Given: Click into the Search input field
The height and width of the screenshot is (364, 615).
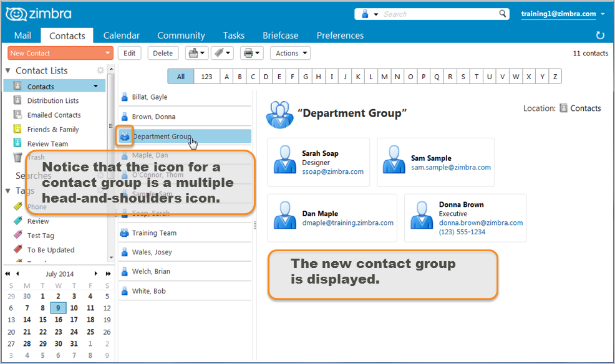Looking at the screenshot, I should pos(439,14).
